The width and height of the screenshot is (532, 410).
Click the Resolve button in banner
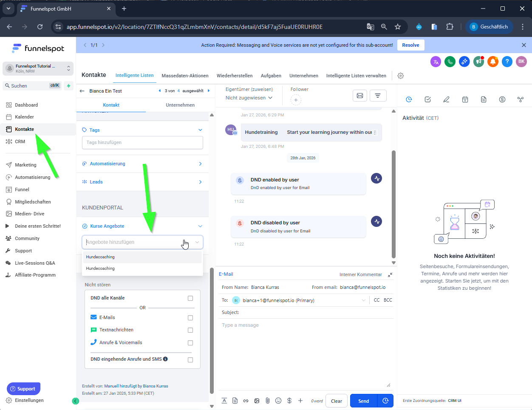point(410,45)
